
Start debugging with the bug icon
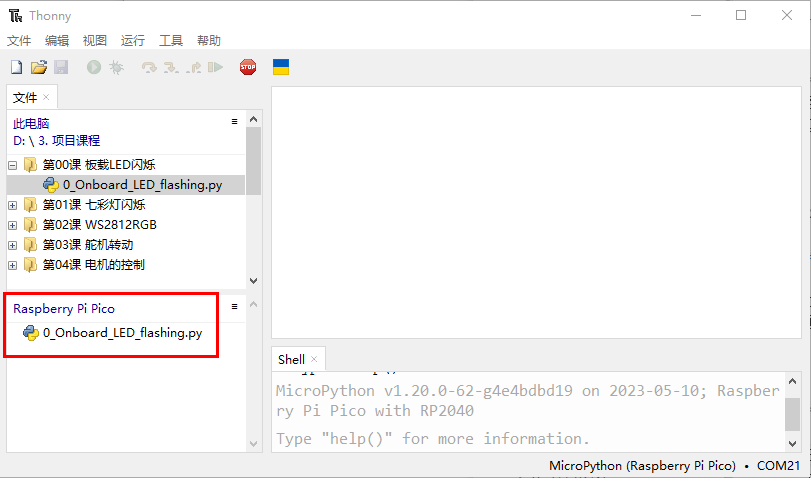116,67
